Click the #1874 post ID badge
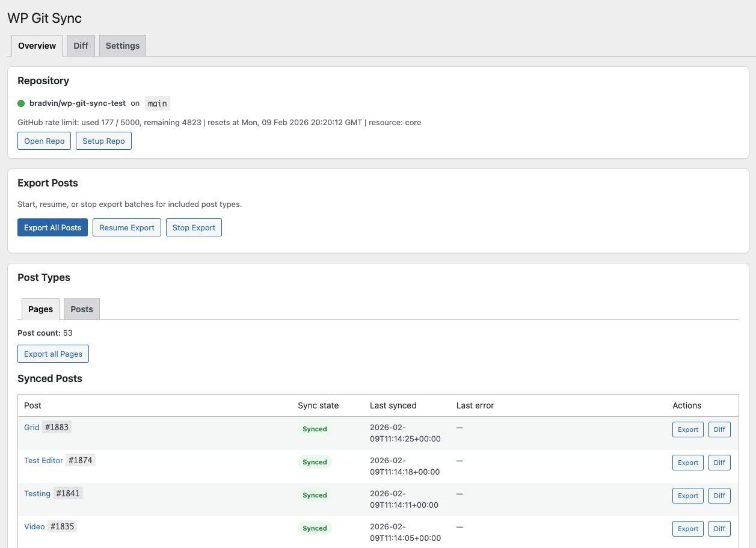 [81, 460]
